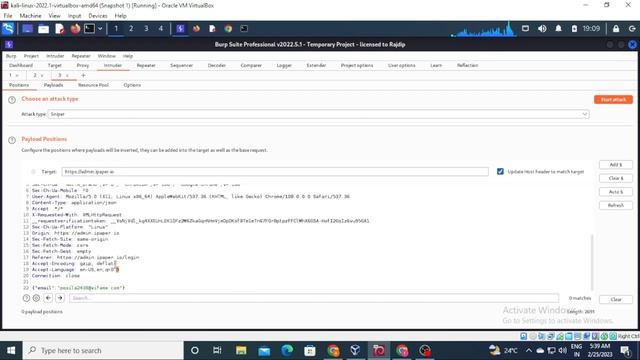Image resolution: width=640 pixels, height=360 pixels.
Task: Click the CPU usage graph in Kali panel
Action: click(483, 29)
